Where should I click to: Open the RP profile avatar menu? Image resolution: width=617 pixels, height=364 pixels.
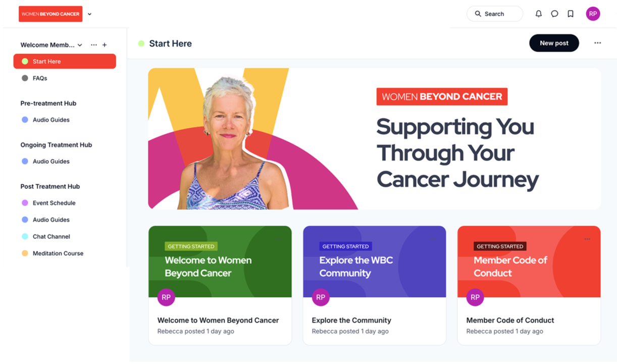tap(593, 14)
